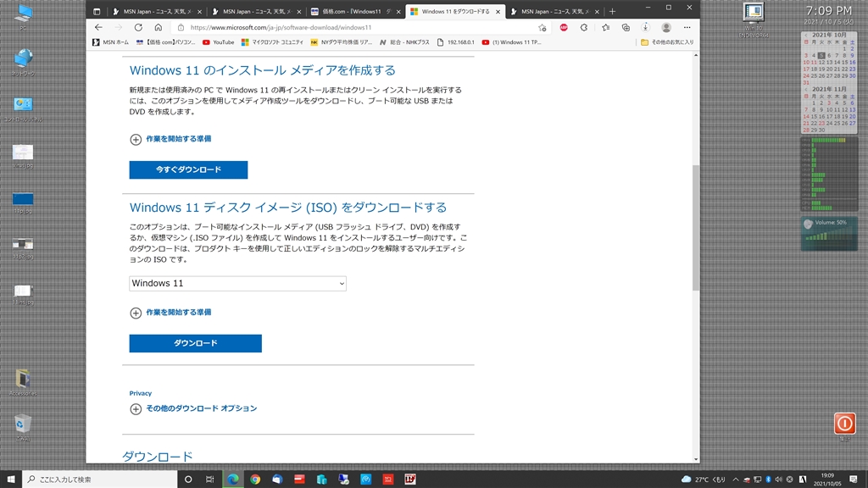Close the 価格.com tab
The image size is (868, 488).
[x=398, y=12]
